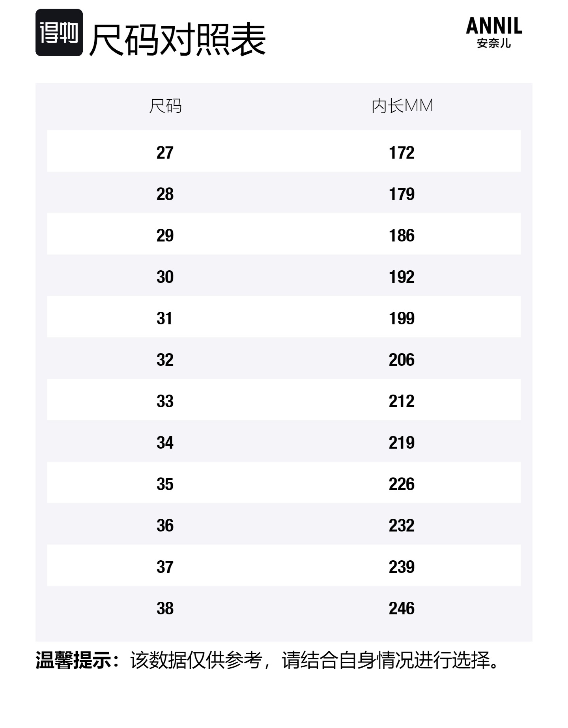Click the 206 inner length value

[x=402, y=360]
